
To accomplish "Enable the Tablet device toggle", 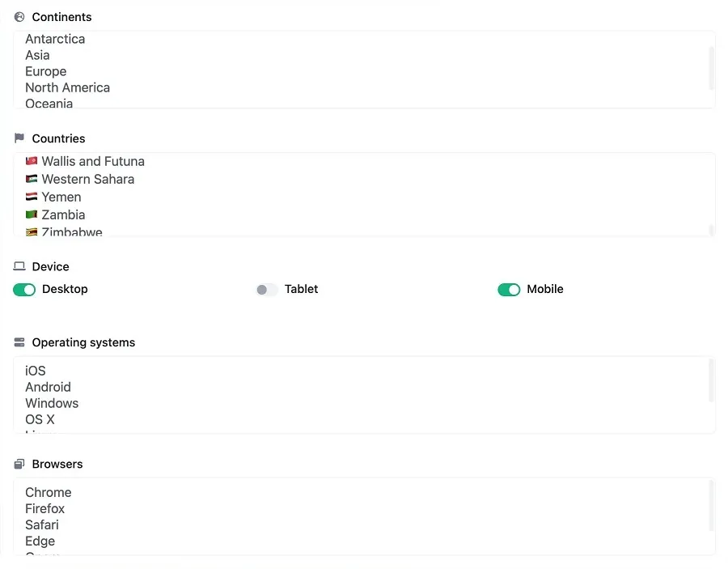I will (266, 290).
